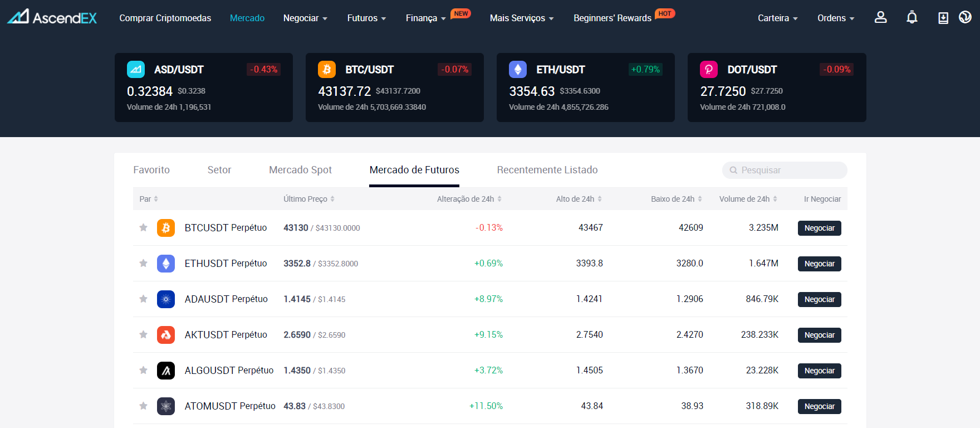Click the ASD coin icon in ticker card

[136, 70]
